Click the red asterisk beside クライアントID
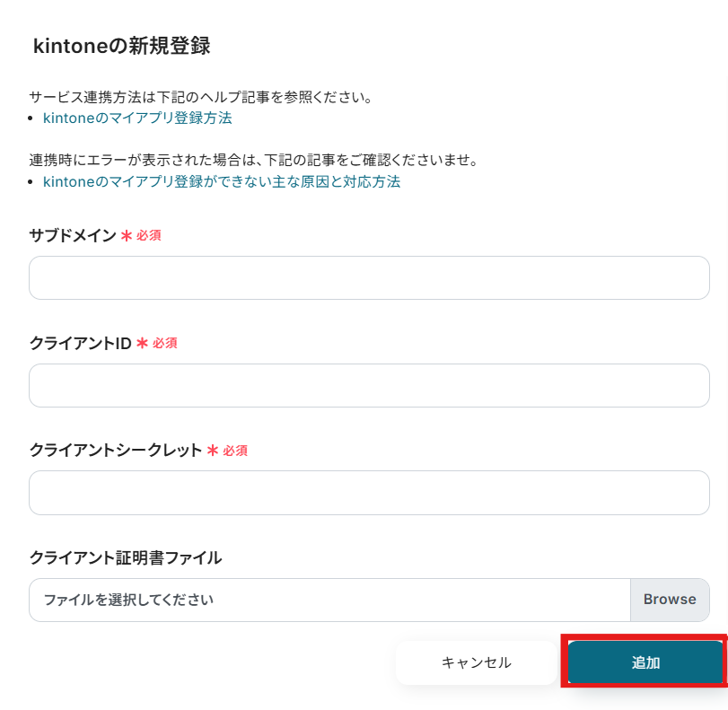 click(x=142, y=343)
